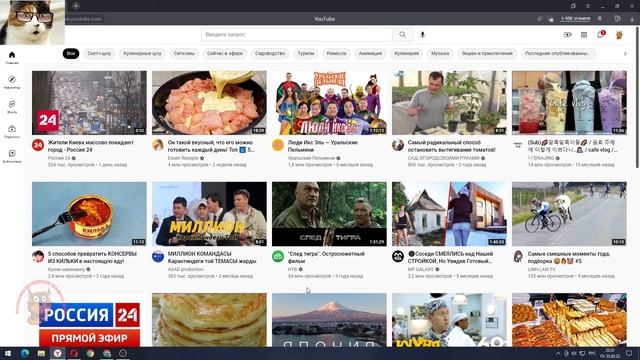Click the '+ 96K отзывов' browser button
Image resolution: width=640 pixels, height=360 pixels.
tap(575, 19)
